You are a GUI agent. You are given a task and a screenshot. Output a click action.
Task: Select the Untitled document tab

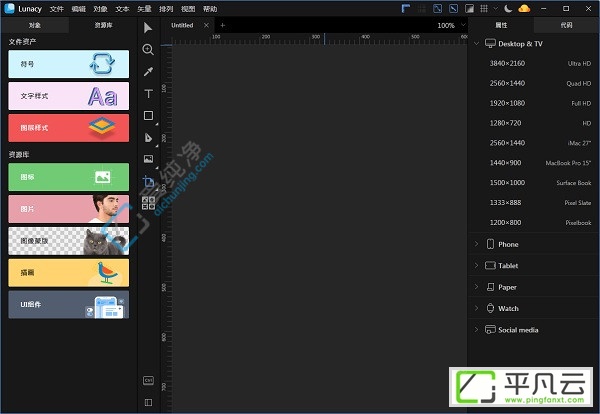pos(182,25)
